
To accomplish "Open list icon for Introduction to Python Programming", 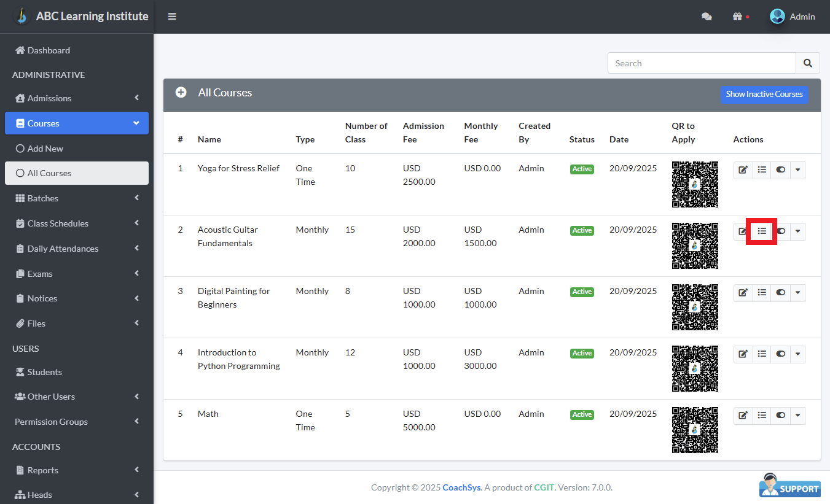I will point(762,354).
